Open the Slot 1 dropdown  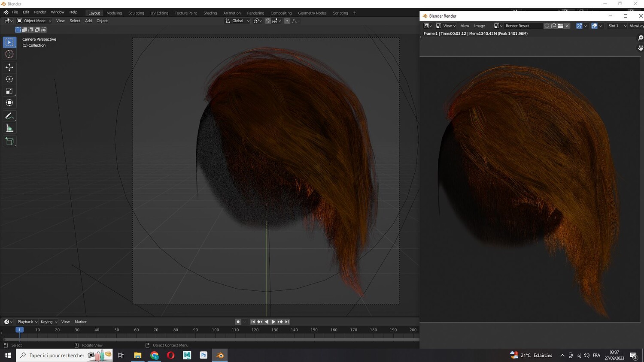[617, 26]
